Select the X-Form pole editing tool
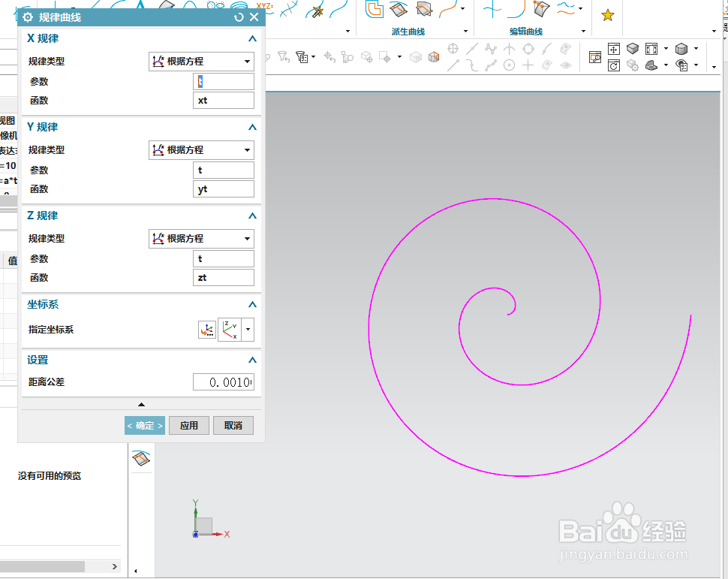This screenshot has width=728, height=579. click(x=541, y=9)
